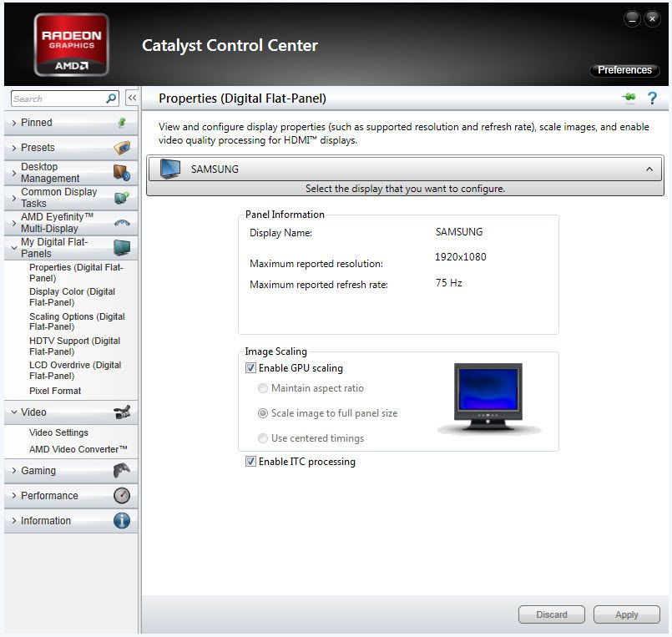Open Video Settings page
The width and height of the screenshot is (672, 637).
click(58, 432)
